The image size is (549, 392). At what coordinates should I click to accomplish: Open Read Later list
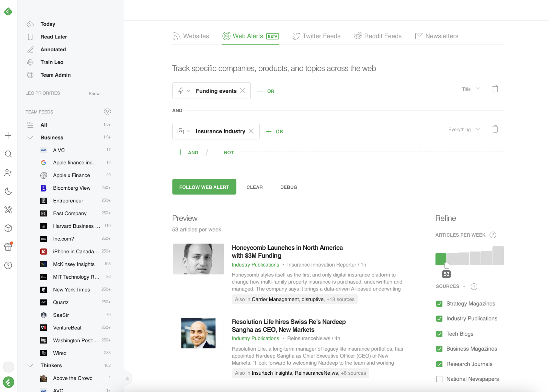point(54,37)
